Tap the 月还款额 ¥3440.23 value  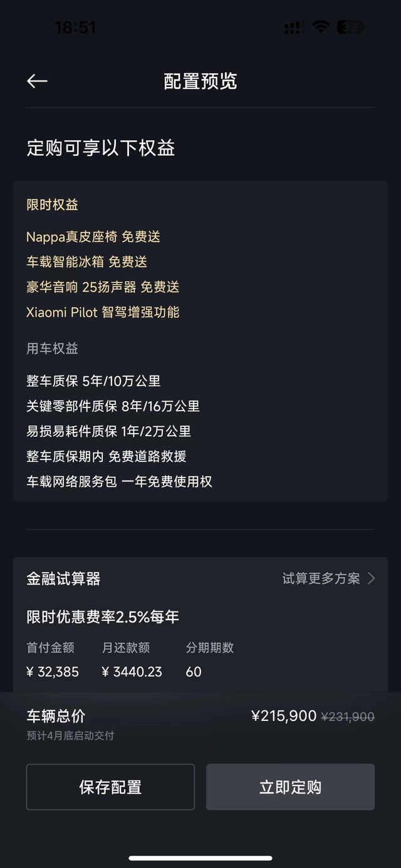coord(132,671)
